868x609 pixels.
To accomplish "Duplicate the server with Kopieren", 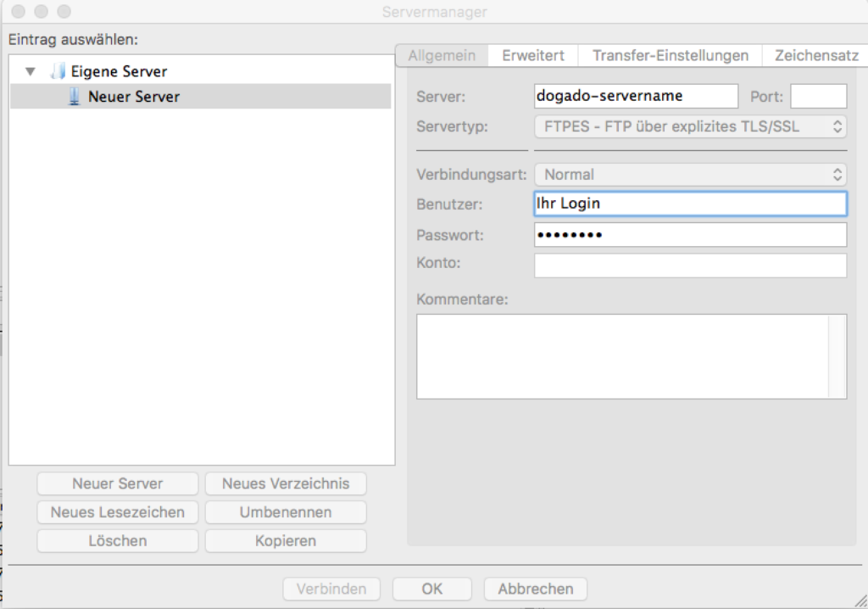I will tap(286, 540).
